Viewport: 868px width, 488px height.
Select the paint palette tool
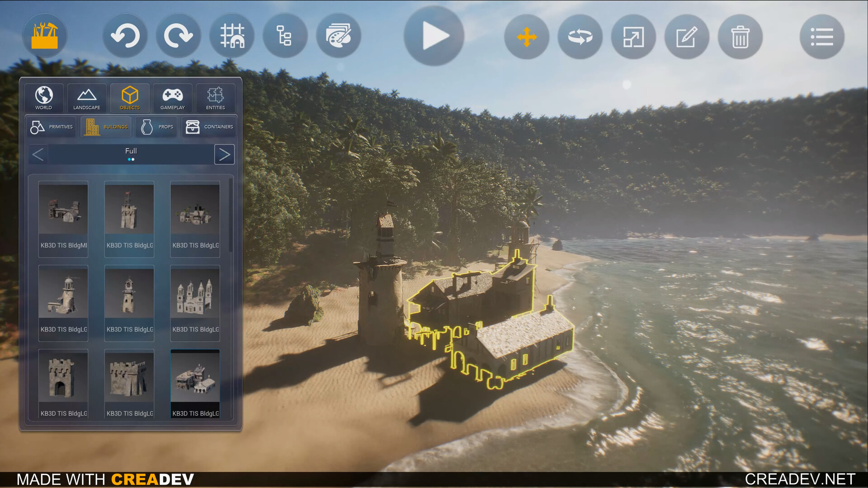(339, 36)
